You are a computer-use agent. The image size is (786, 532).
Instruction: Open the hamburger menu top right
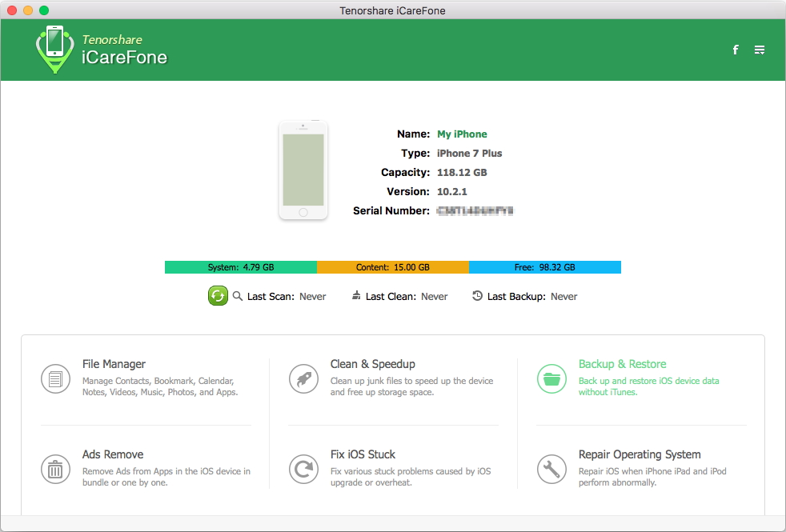click(x=759, y=50)
